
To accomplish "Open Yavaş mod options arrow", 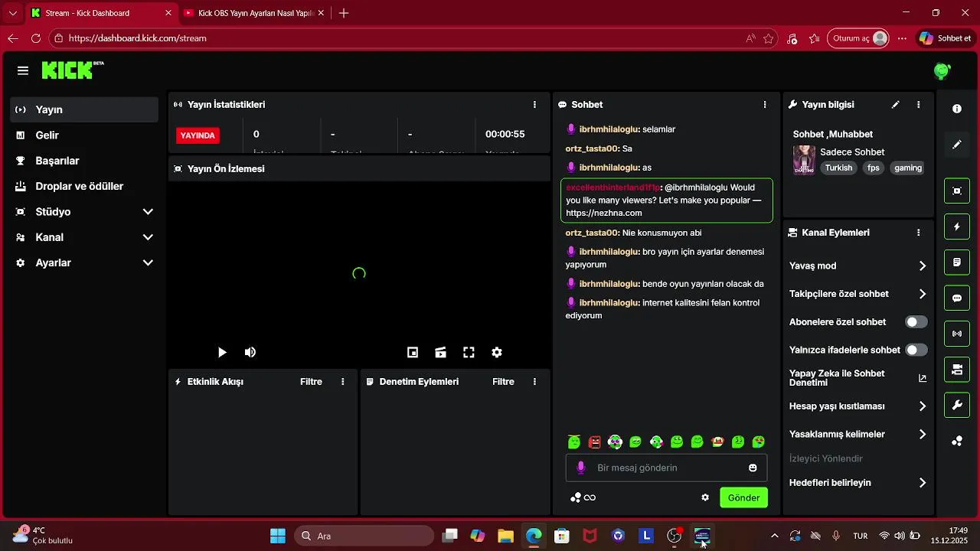I will coord(922,266).
